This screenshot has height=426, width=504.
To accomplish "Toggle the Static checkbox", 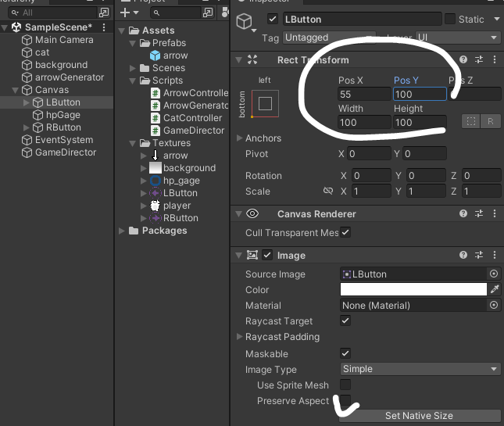I will (449, 20).
